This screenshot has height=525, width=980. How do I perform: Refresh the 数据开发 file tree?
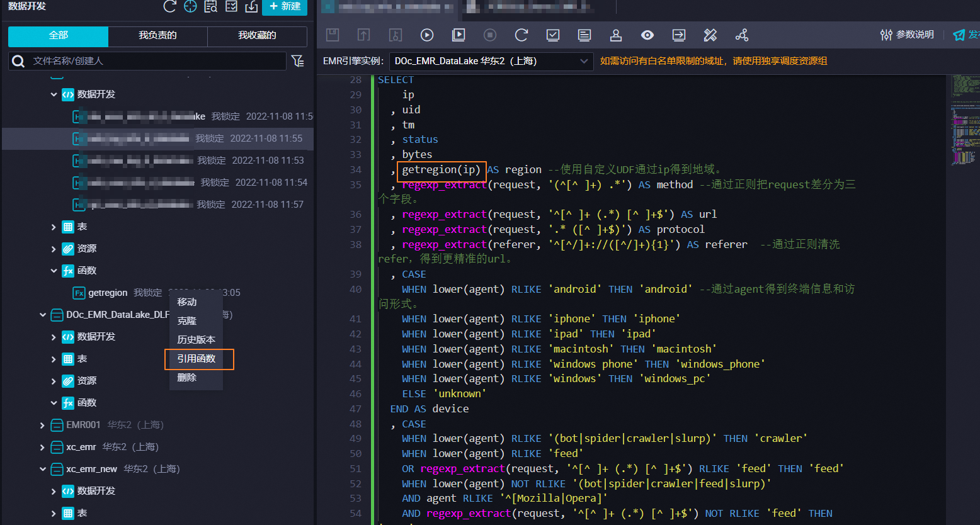(x=169, y=6)
